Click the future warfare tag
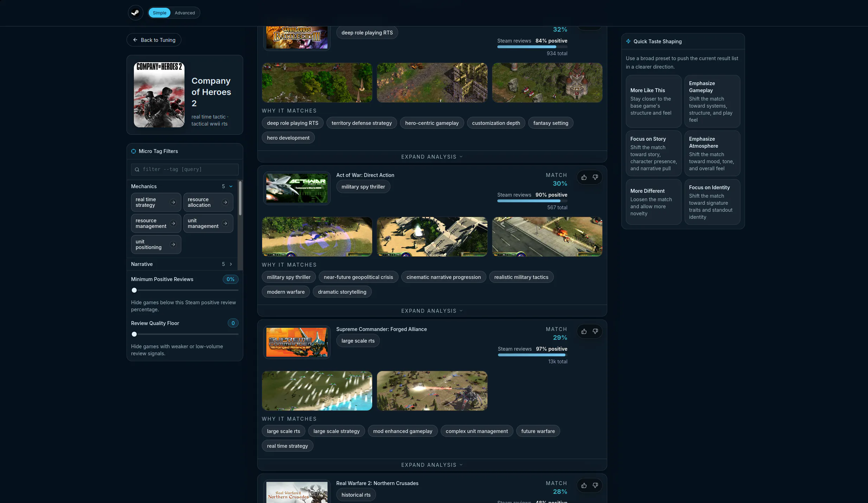The image size is (868, 503). click(x=538, y=431)
